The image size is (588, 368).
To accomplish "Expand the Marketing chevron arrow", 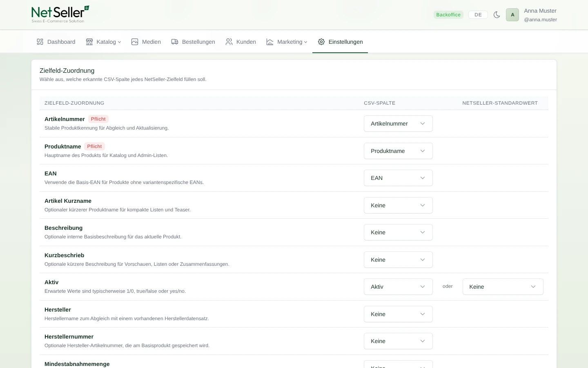I will click(x=305, y=42).
